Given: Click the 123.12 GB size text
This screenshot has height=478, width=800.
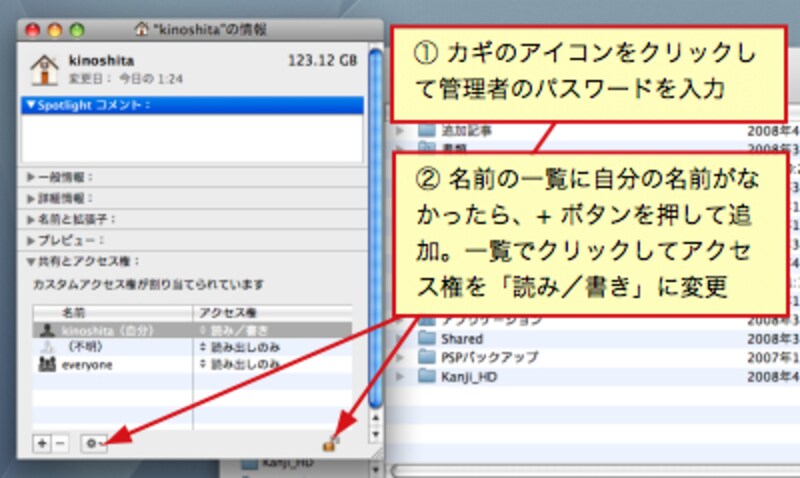Looking at the screenshot, I should click(322, 60).
